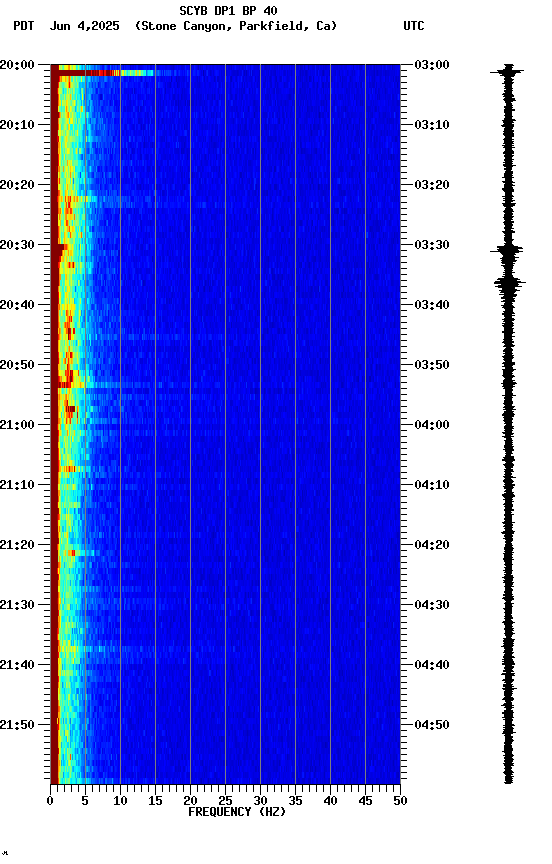Image resolution: width=552 pixels, height=864 pixels.
Task: Click the PDT time label '21:00'
Action: (x=17, y=425)
